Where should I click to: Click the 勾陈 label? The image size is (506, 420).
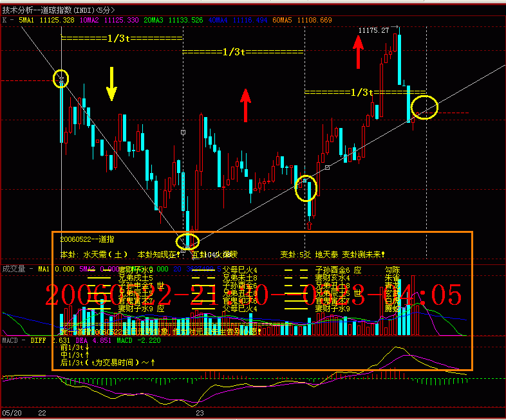tap(393, 269)
